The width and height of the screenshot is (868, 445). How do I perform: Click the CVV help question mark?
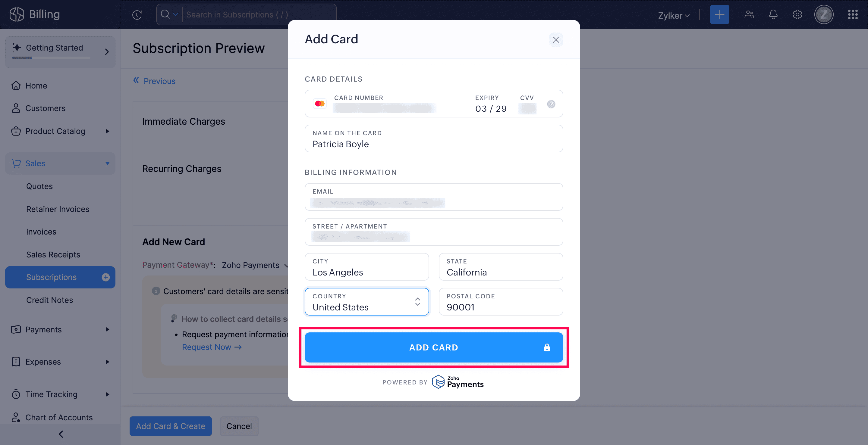(x=550, y=104)
